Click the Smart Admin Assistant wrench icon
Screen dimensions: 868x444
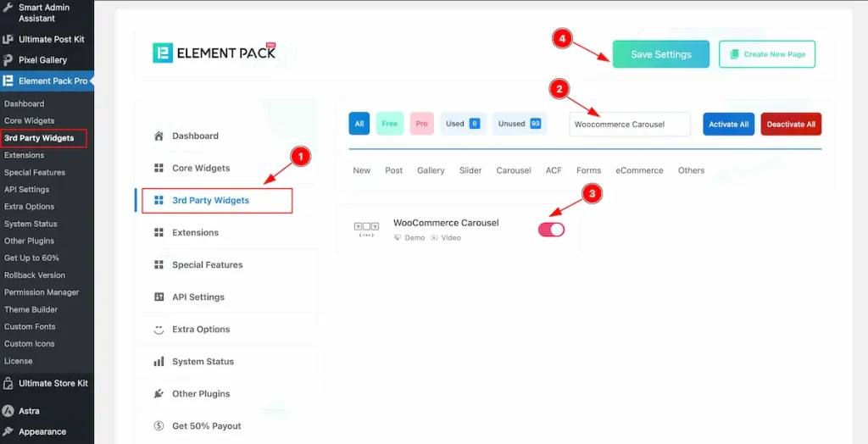(x=8, y=8)
